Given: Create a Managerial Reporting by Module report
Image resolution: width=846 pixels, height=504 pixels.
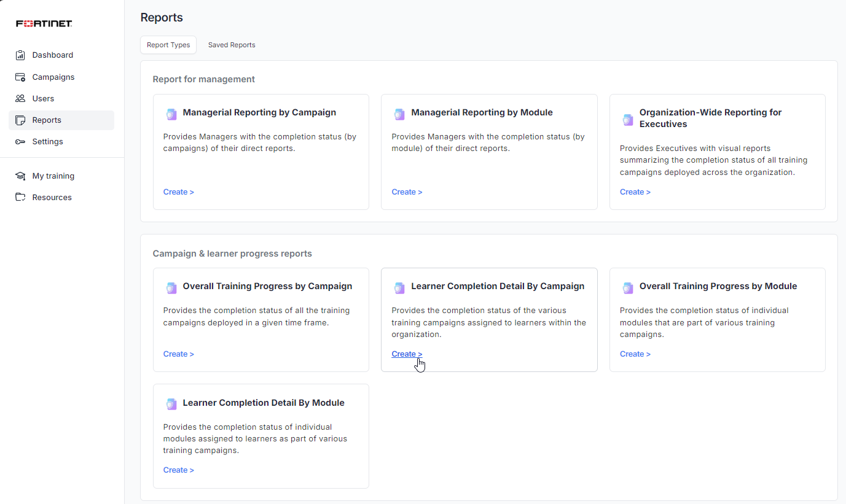Looking at the screenshot, I should [x=407, y=192].
